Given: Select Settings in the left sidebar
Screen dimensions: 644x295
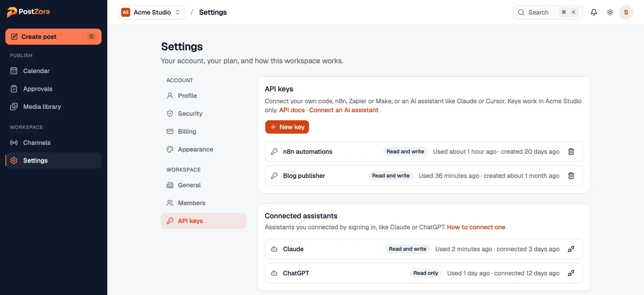Looking at the screenshot, I should 53,161.
